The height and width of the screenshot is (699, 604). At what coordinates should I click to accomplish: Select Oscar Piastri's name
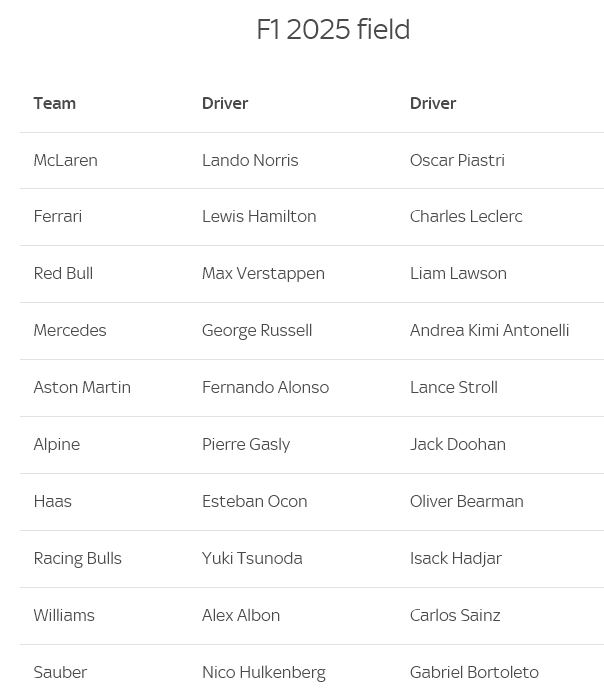457,160
